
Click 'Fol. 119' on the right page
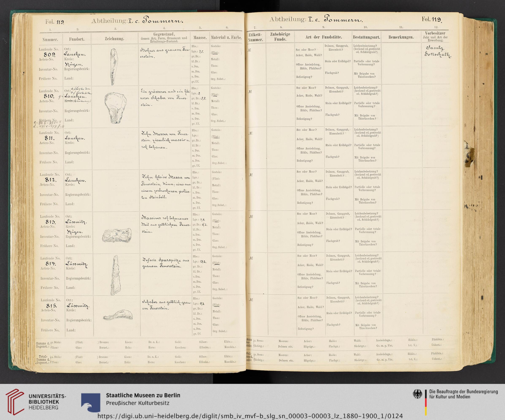click(432, 19)
